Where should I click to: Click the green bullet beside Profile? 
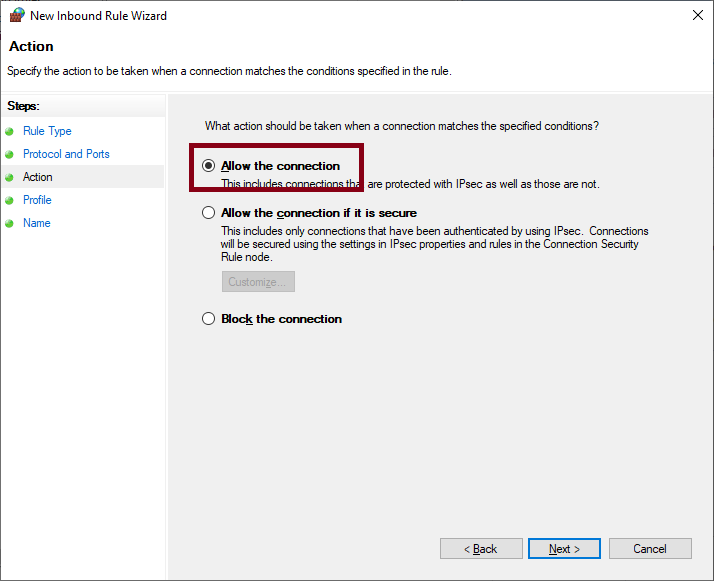tap(9, 200)
